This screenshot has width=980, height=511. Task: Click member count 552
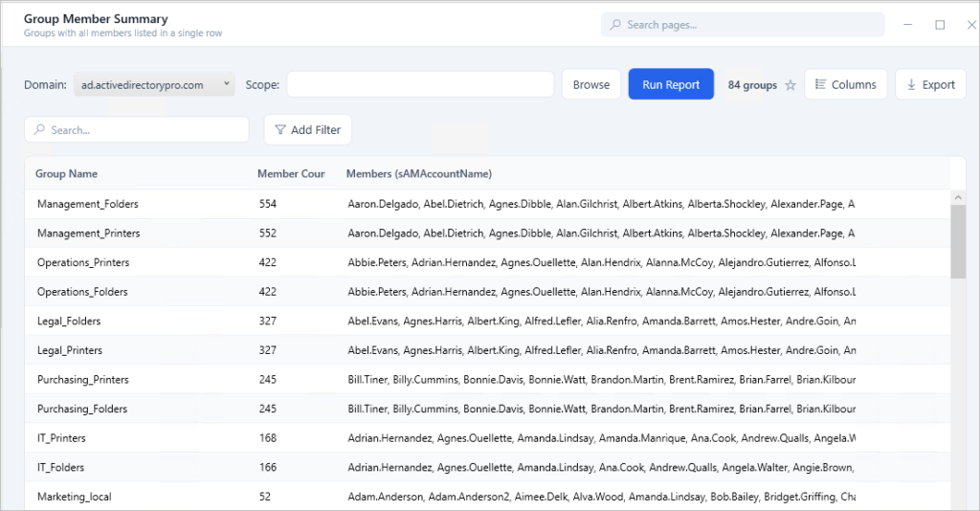[268, 233]
